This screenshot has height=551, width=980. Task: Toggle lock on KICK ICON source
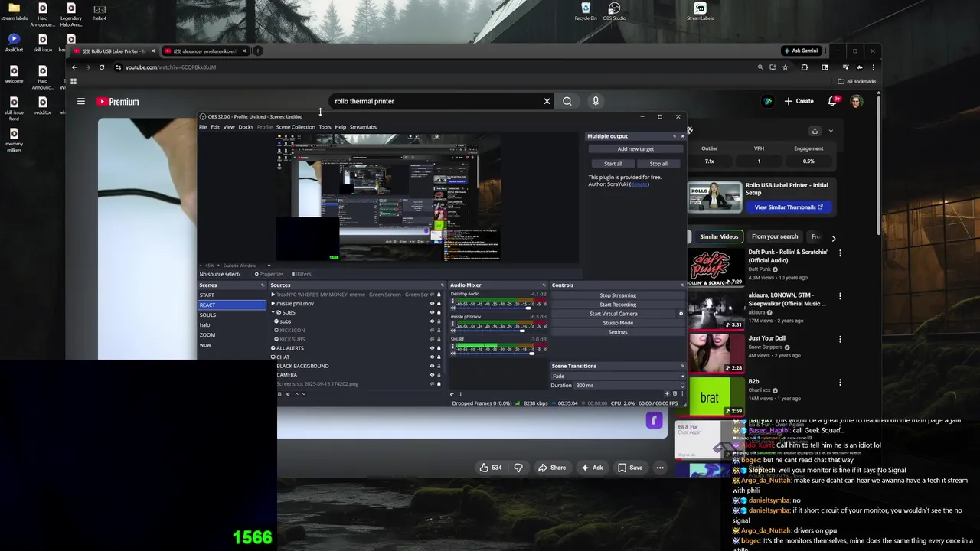(439, 330)
